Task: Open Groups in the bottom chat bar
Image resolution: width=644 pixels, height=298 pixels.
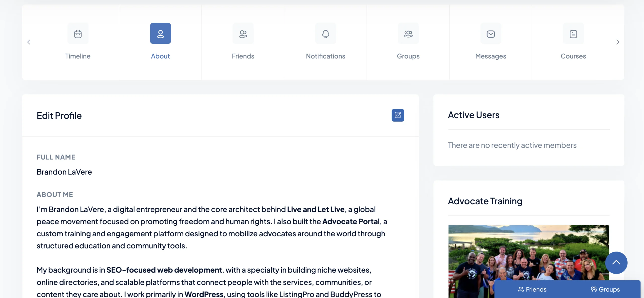Action: [605, 289]
